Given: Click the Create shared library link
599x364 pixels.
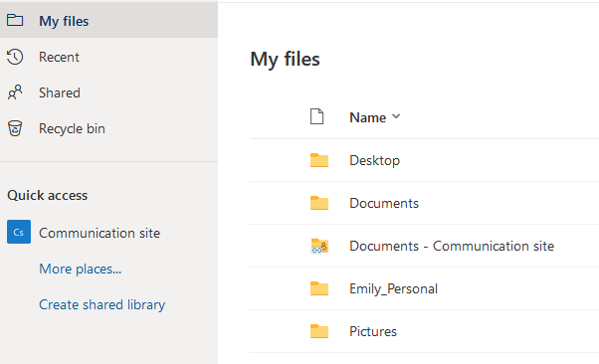Looking at the screenshot, I should [102, 304].
